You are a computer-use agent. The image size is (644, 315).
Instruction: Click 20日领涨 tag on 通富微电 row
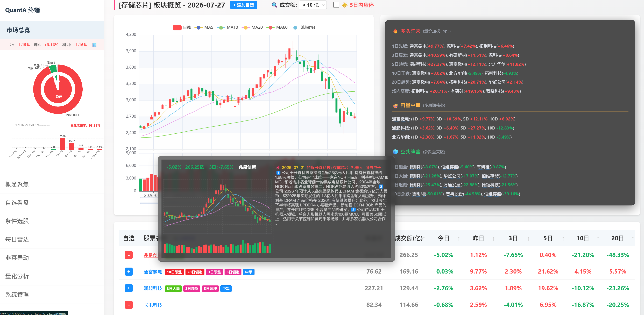(x=195, y=272)
